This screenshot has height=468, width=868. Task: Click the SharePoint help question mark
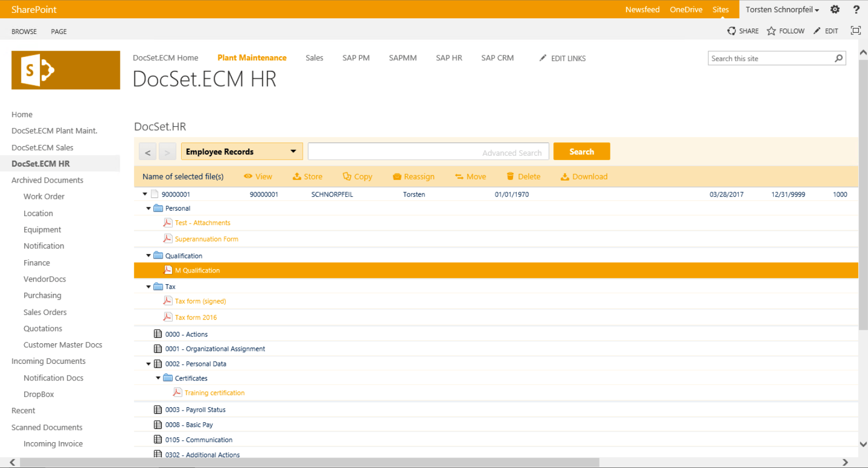tap(856, 10)
